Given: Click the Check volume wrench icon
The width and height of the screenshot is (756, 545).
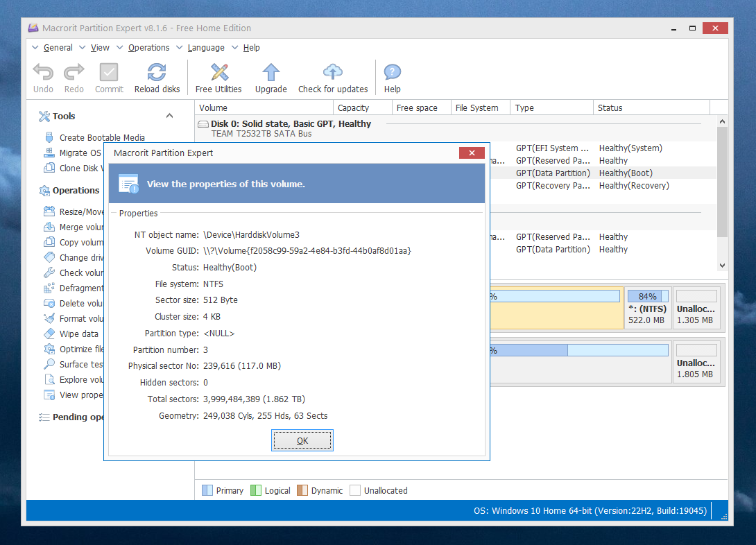Looking at the screenshot, I should coord(49,272).
